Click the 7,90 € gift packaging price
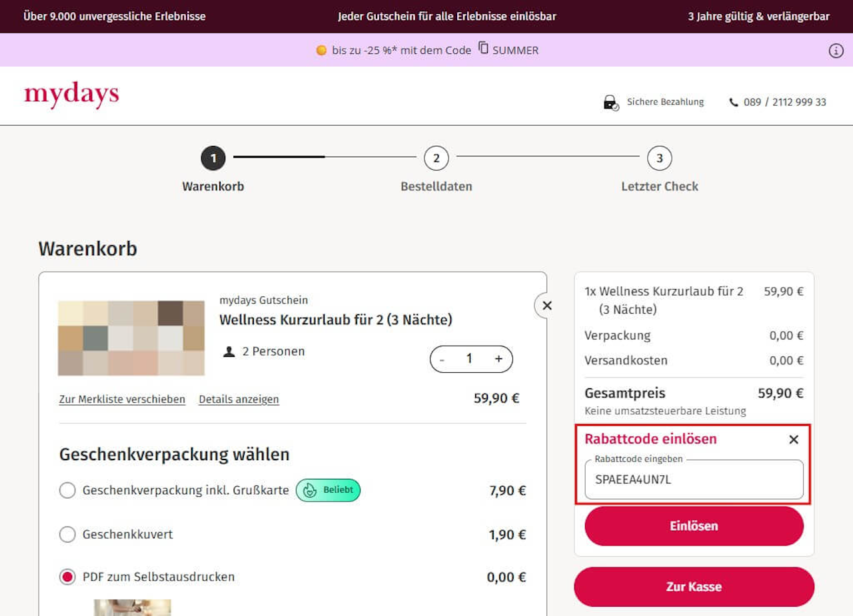The width and height of the screenshot is (853, 616). pos(508,491)
